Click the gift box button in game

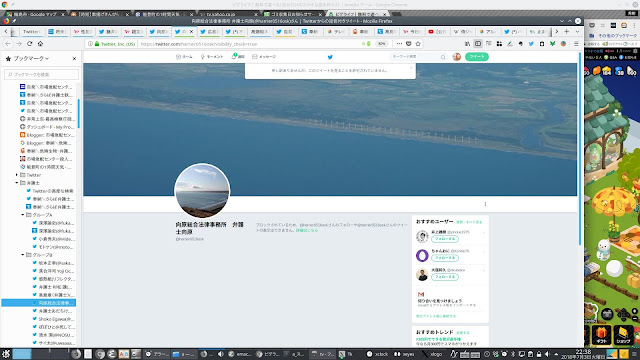click(x=601, y=334)
